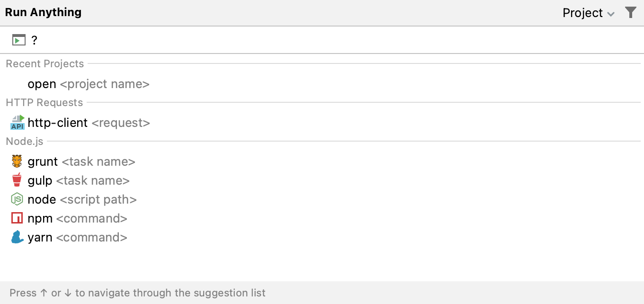Select the grunt <task name> suggestion
The height and width of the screenshot is (304, 644).
click(x=80, y=161)
